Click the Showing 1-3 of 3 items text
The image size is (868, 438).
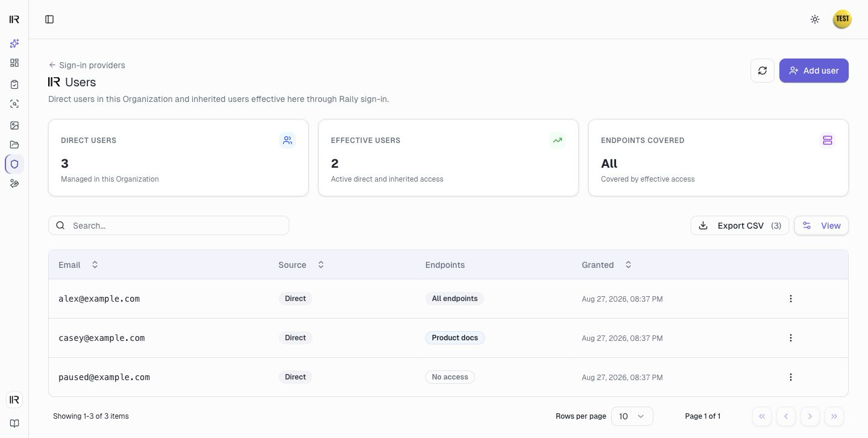91,416
